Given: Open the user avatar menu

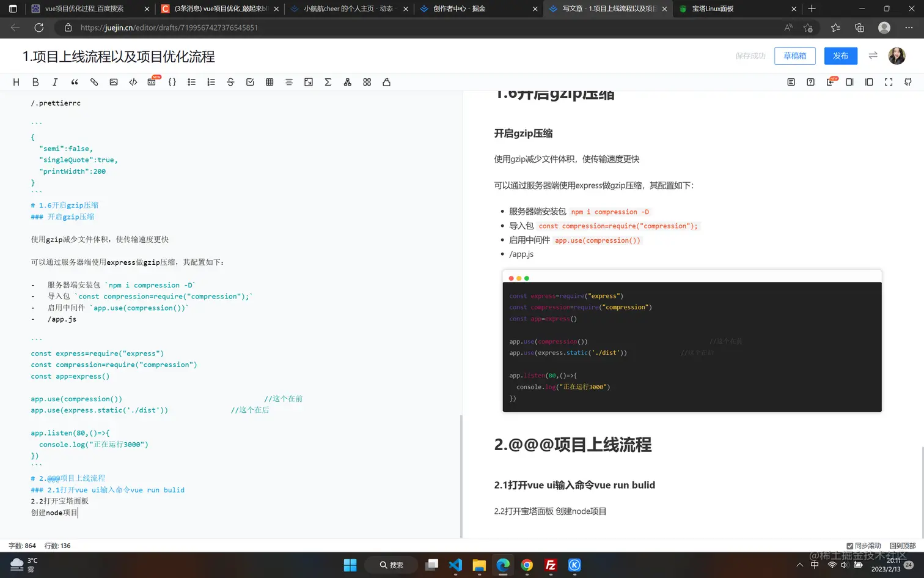Looking at the screenshot, I should click(897, 56).
